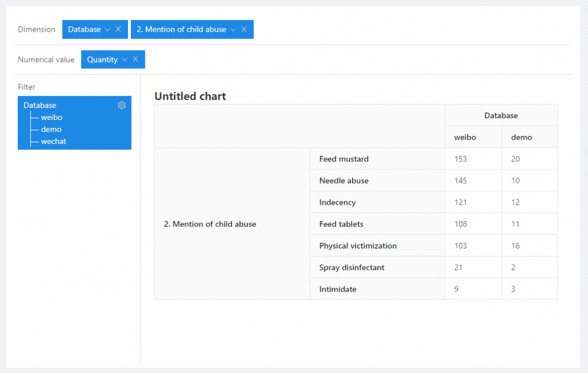
Task: Select weibo in the Database filter
Action: [x=52, y=117]
